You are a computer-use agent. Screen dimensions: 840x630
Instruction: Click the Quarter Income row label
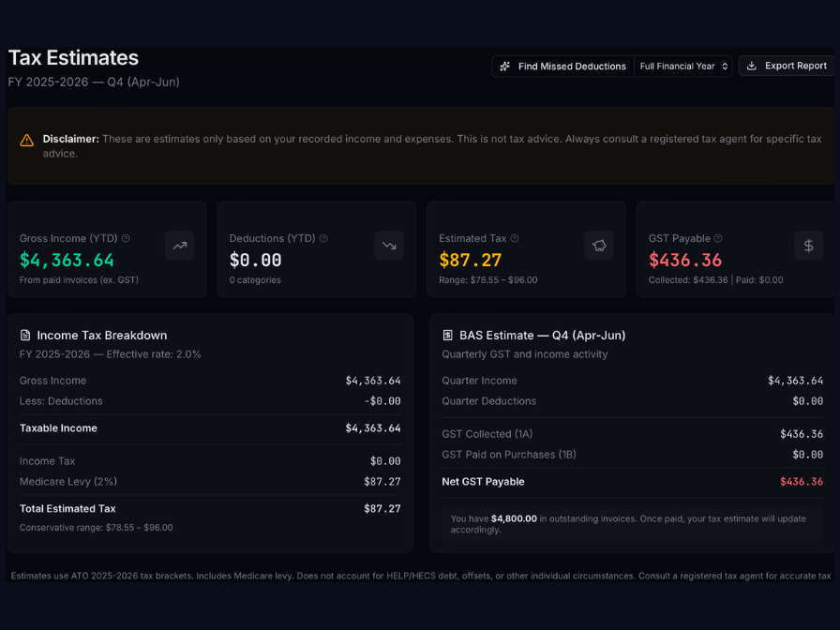click(x=479, y=381)
